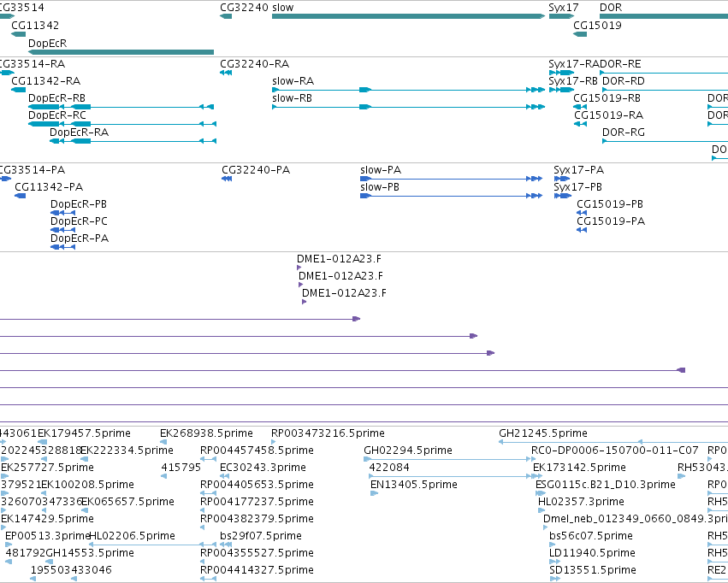Select EST label RP003473216.5prime
728x583 pixels.
(x=328, y=433)
